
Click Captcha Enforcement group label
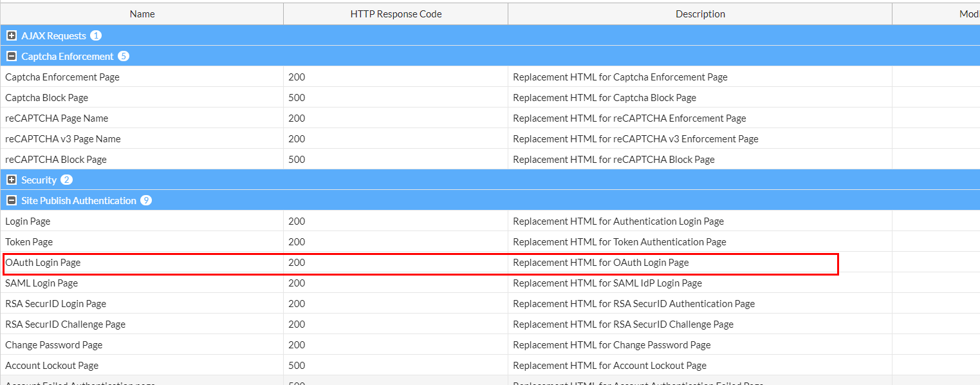(x=68, y=57)
